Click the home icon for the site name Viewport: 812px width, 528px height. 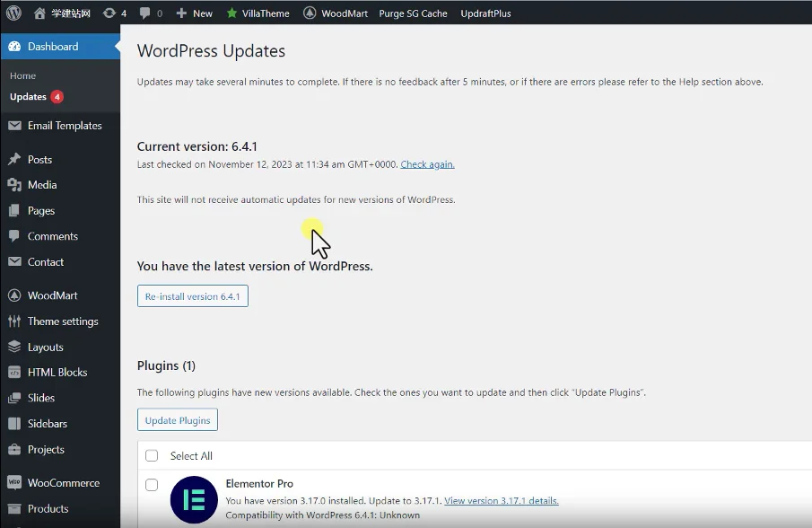pos(39,13)
